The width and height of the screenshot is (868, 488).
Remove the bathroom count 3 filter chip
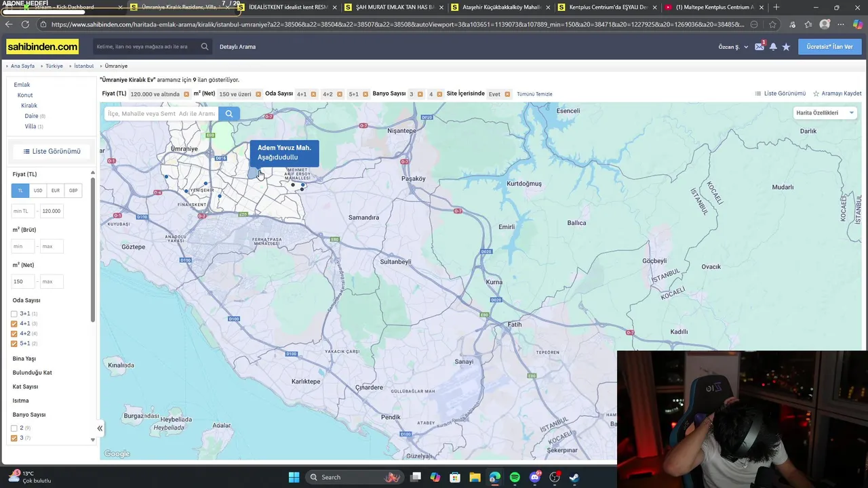420,94
